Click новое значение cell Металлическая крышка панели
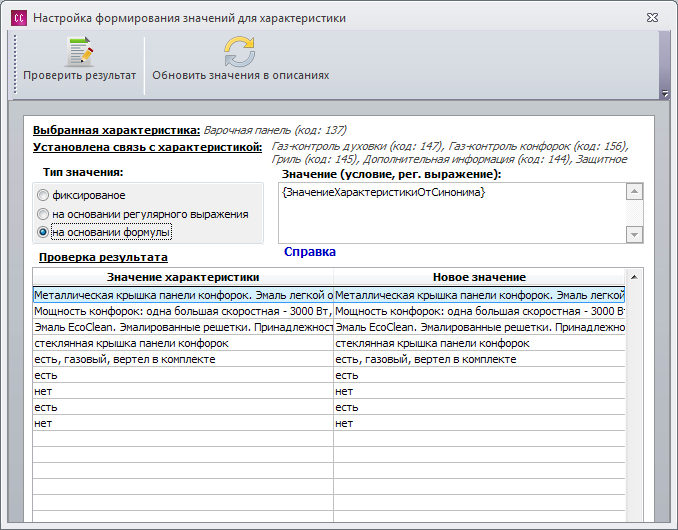This screenshot has height=530, width=678. tap(479, 295)
